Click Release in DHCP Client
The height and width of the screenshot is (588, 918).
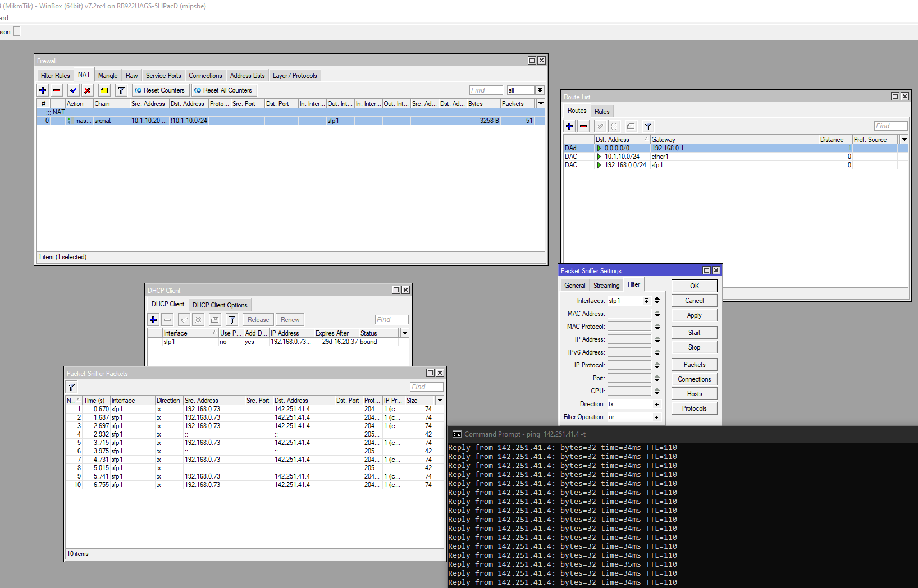point(258,320)
